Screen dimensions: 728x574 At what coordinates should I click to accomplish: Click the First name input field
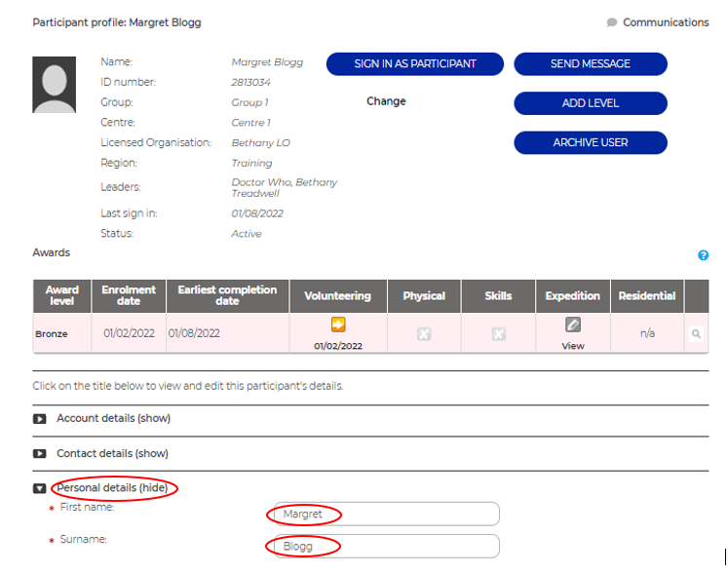387,514
